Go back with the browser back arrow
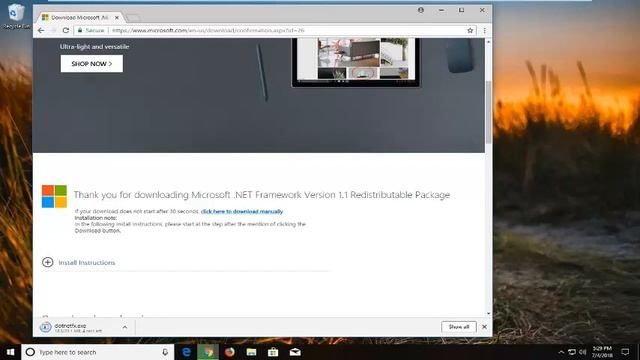The image size is (640, 360). [41, 30]
